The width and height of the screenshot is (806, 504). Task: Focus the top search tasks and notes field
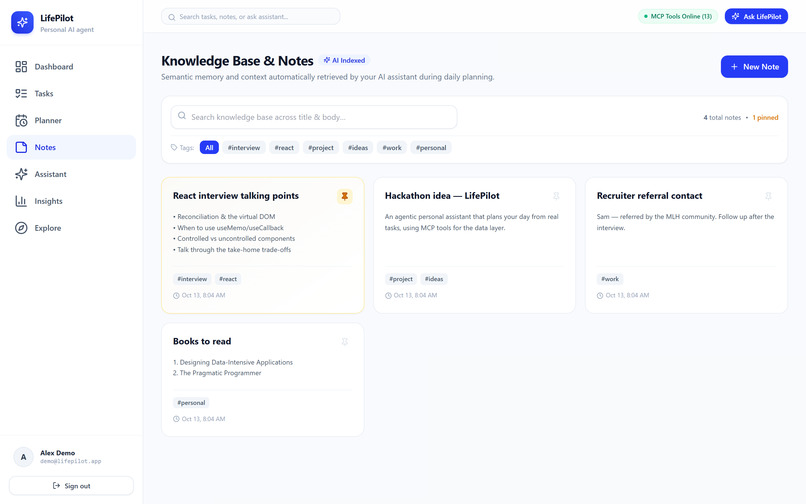(251, 16)
